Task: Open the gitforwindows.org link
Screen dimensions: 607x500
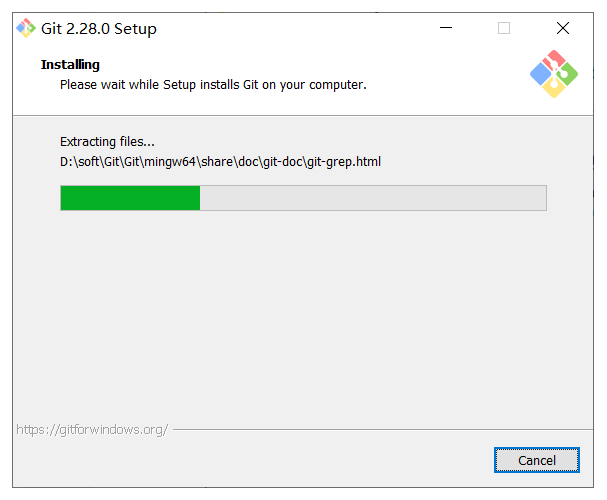Action: (92, 430)
